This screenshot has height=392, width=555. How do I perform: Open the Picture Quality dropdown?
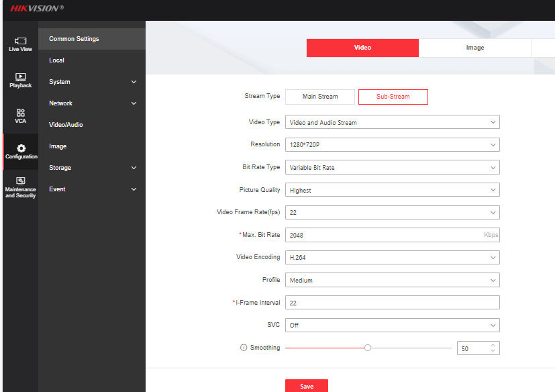click(392, 191)
